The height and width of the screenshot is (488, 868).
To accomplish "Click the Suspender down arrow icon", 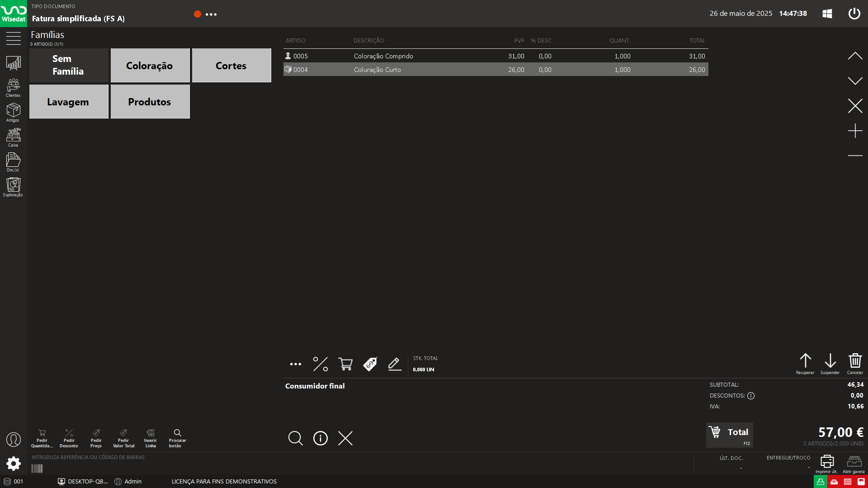I will pyautogui.click(x=830, y=363).
